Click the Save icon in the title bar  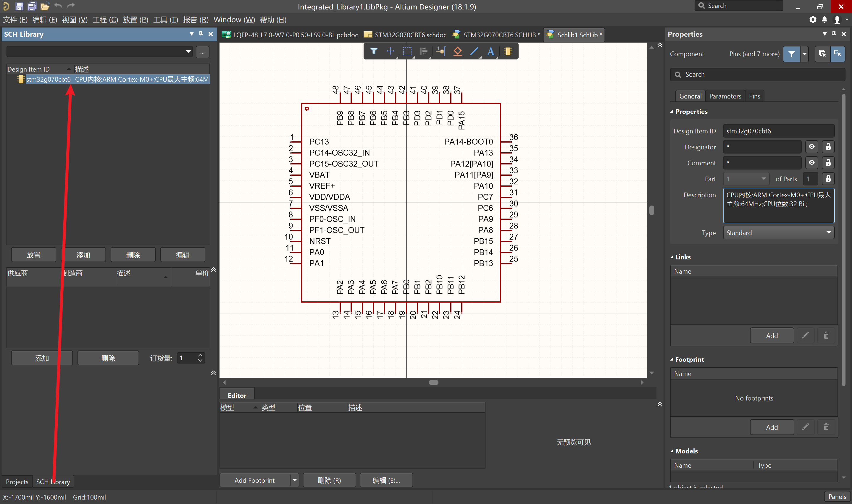click(19, 6)
